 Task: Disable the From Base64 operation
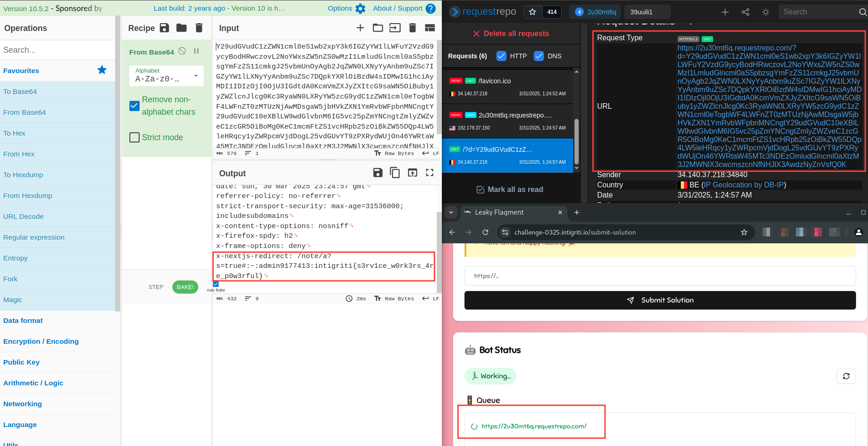(x=182, y=51)
